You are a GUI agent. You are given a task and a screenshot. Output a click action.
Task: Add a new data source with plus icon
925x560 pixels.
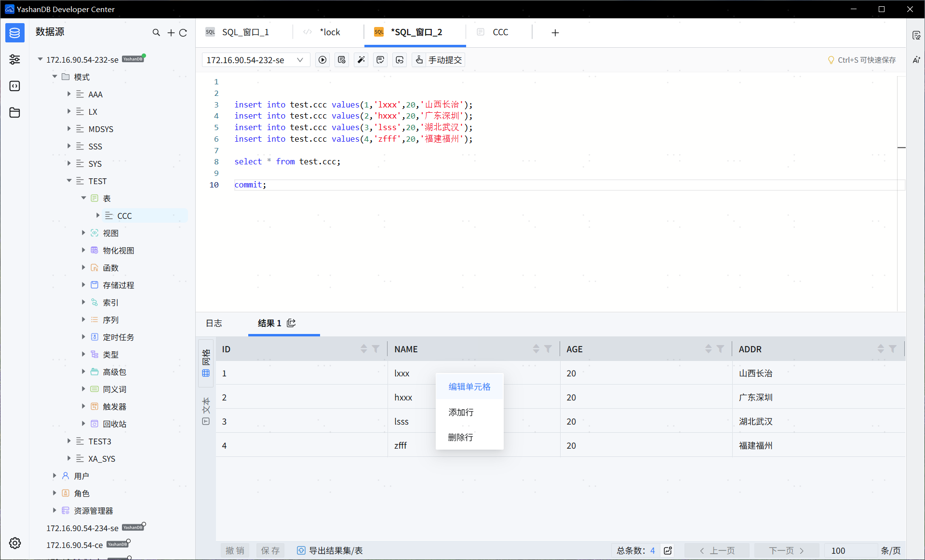[x=171, y=33]
